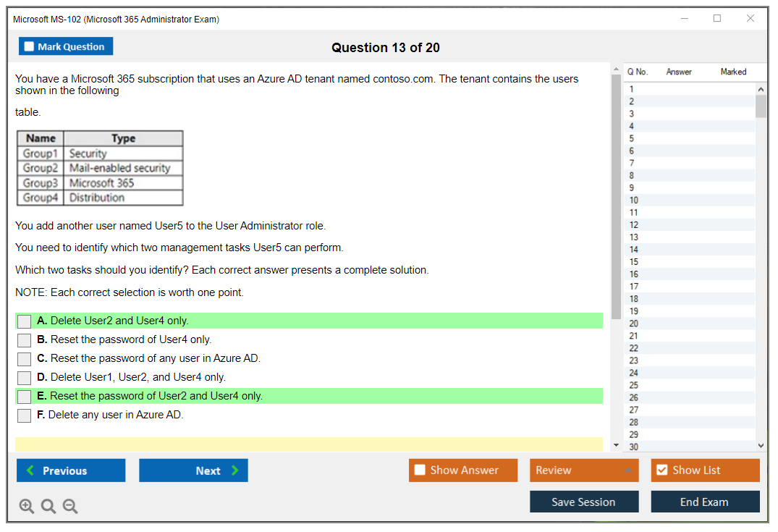Click the green left arrow on Previous
The width and height of the screenshot is (778, 532).
coord(31,470)
